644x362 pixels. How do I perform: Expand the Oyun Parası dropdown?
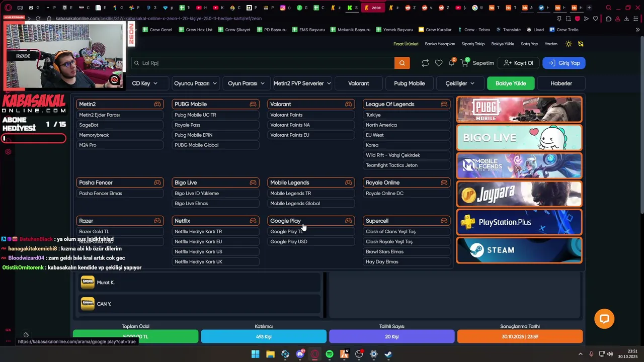(246, 83)
